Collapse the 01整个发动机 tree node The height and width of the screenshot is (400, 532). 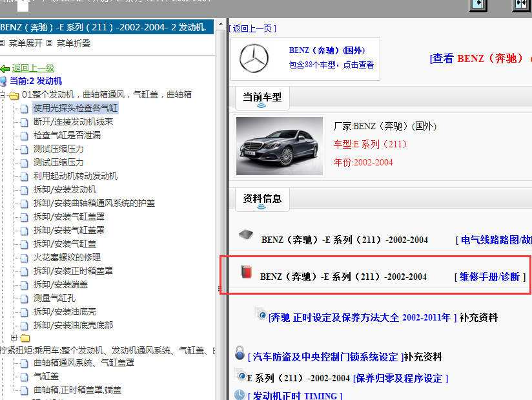[3, 95]
